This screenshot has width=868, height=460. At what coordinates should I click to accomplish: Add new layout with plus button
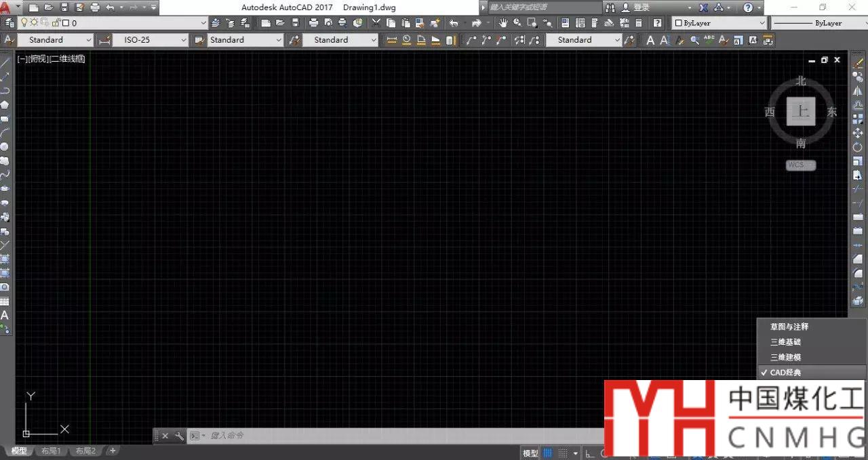tap(113, 451)
